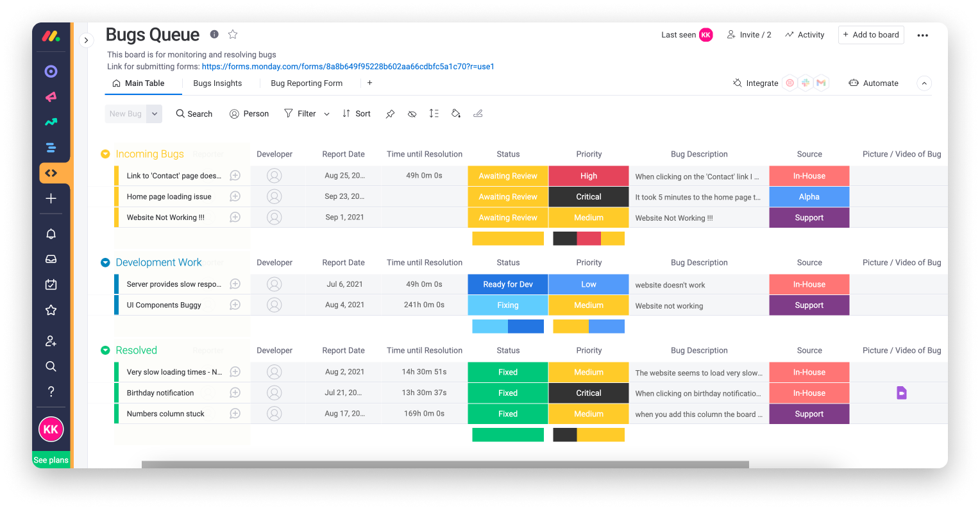This screenshot has width=980, height=510.
Task: Click the KK avatar at sidebar bottom
Action: click(51, 429)
